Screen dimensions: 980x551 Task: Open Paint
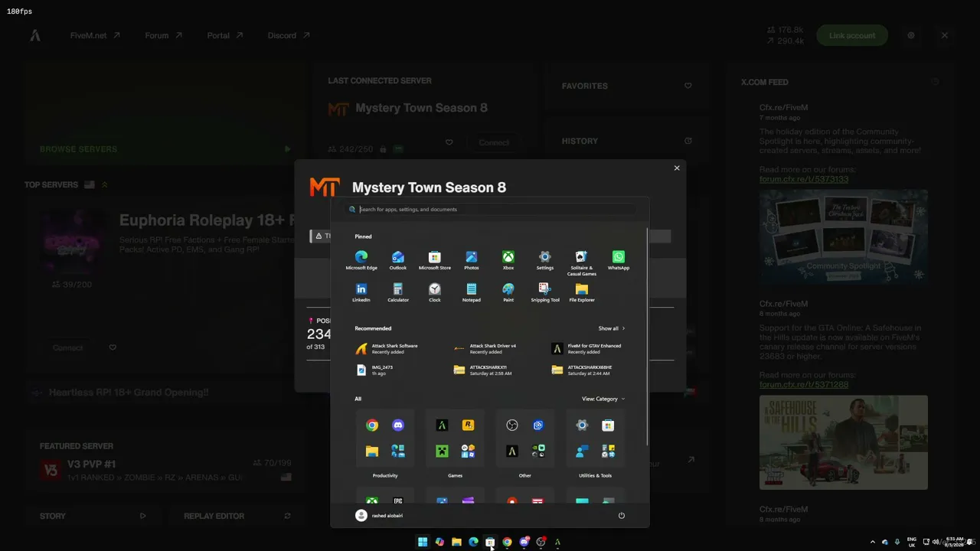508,292
